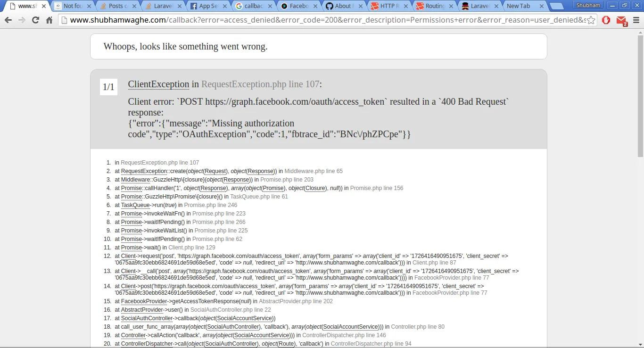Reload the current page
The height and width of the screenshot is (348, 644).
(35, 20)
